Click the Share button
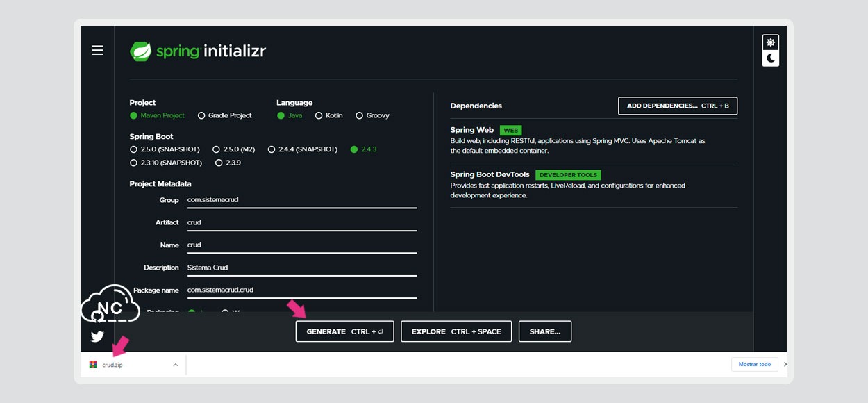Image resolution: width=868 pixels, height=403 pixels. [545, 331]
